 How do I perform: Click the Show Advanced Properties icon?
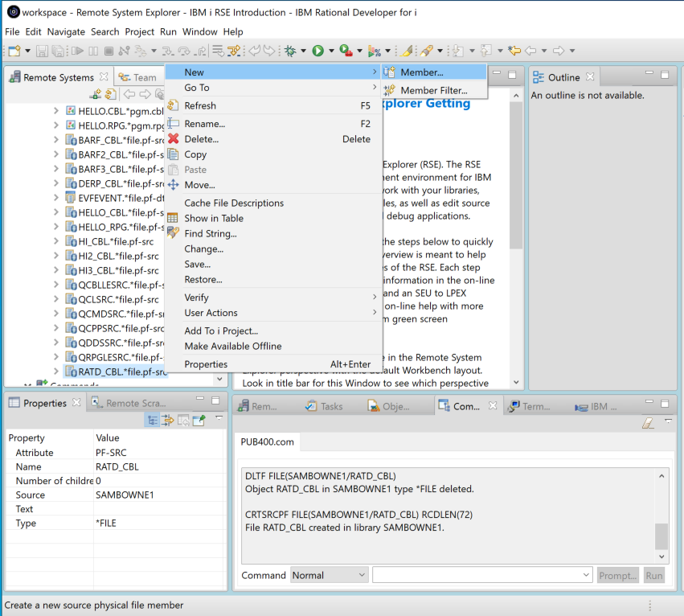(x=167, y=421)
